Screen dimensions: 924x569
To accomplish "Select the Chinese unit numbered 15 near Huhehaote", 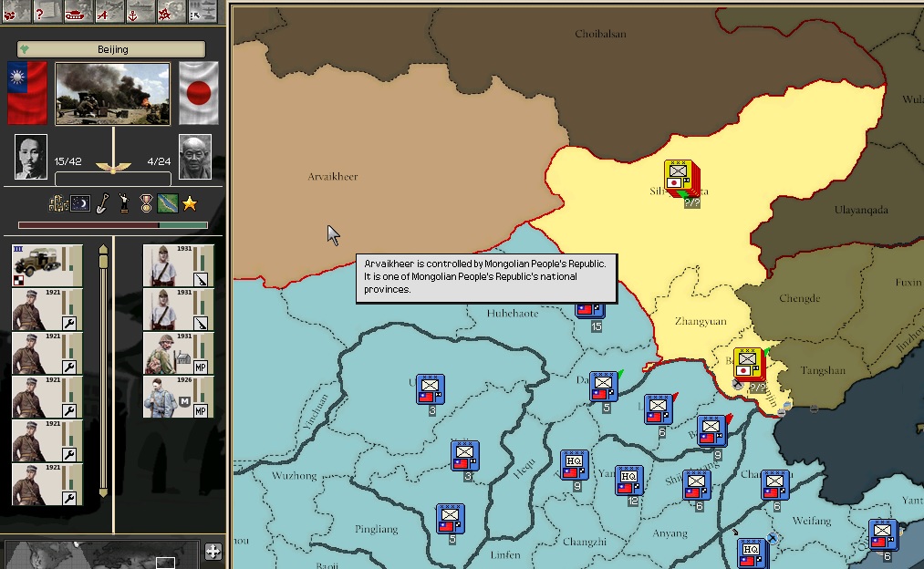I will tap(590, 310).
